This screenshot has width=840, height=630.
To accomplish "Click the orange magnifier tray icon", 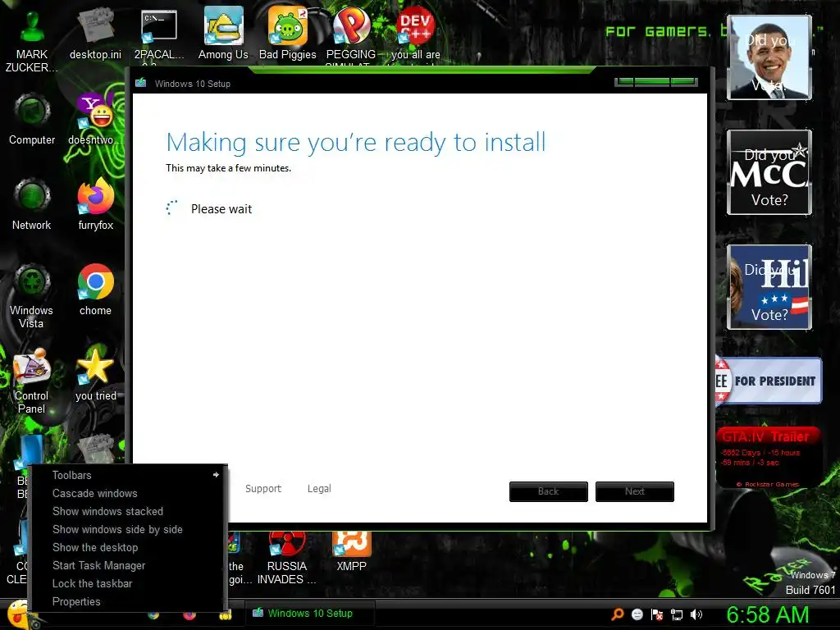I will tap(617, 614).
